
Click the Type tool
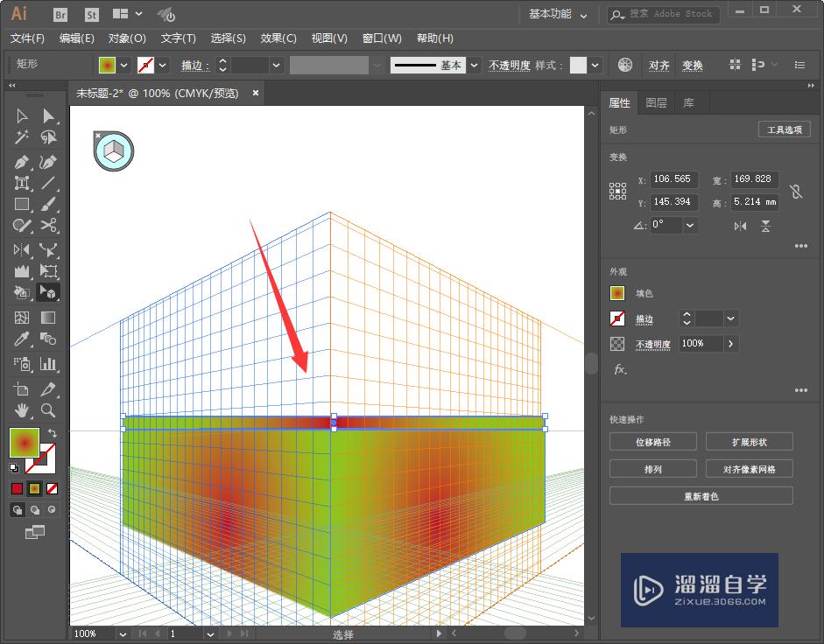tap(22, 184)
